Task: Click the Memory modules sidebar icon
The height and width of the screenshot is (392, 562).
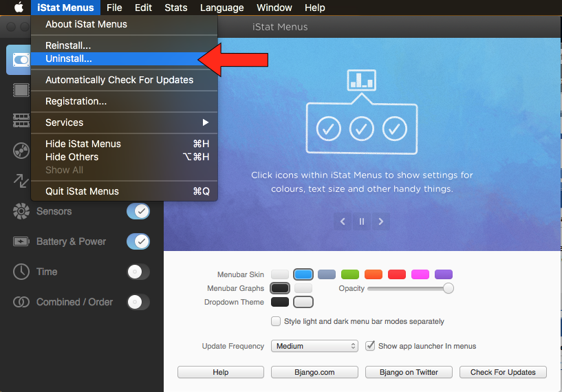Action: click(x=21, y=120)
